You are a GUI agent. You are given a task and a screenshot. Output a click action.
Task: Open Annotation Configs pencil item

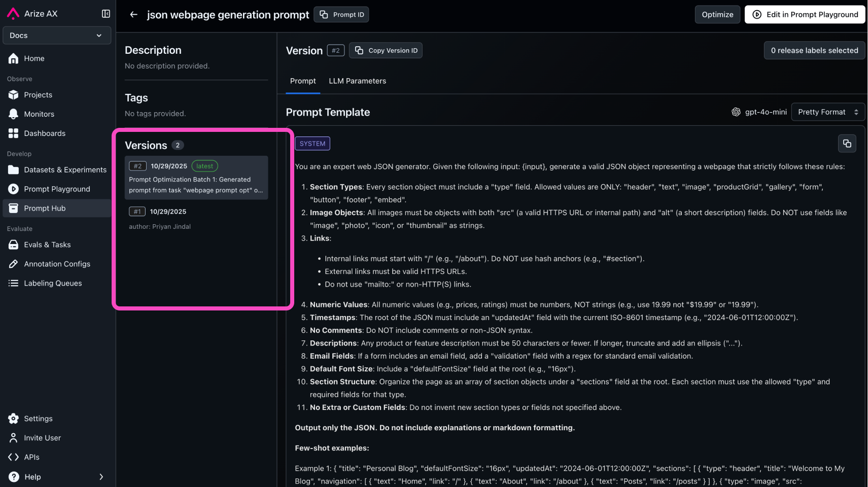pos(57,264)
